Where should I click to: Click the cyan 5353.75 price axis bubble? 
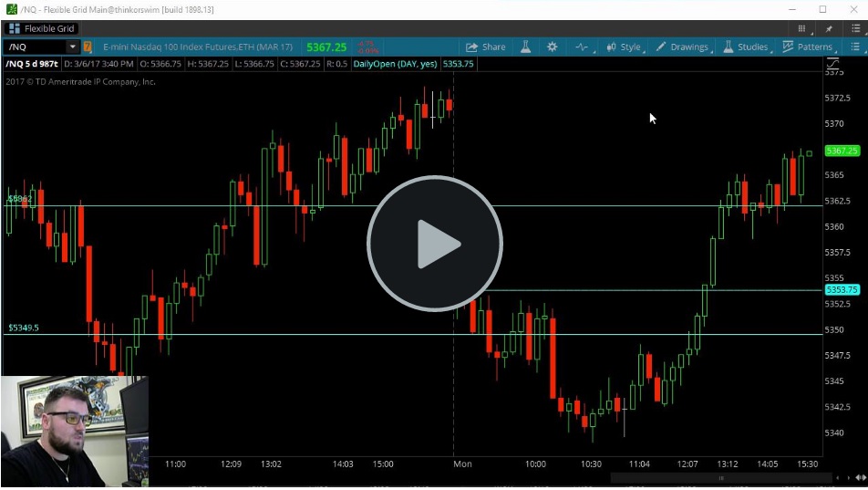coord(842,289)
